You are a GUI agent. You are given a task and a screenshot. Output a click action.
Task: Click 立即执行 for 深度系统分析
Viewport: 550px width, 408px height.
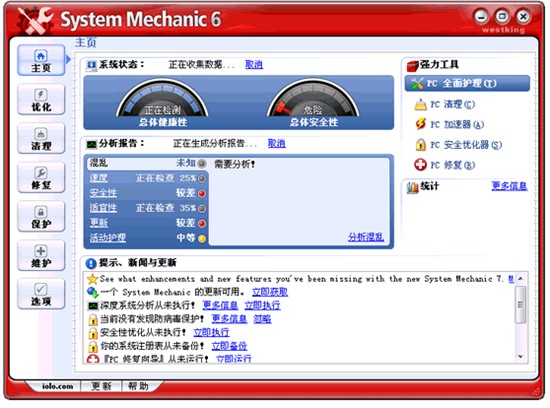[262, 305]
